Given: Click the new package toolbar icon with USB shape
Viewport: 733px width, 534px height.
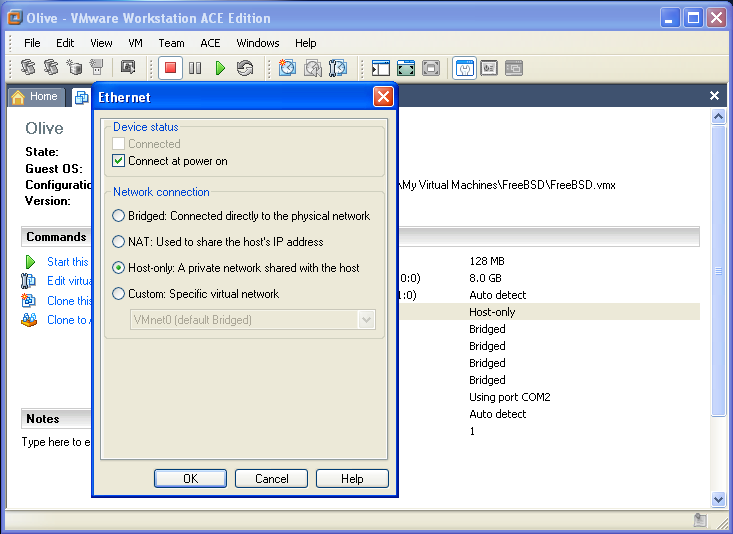Looking at the screenshot, I should 97,68.
